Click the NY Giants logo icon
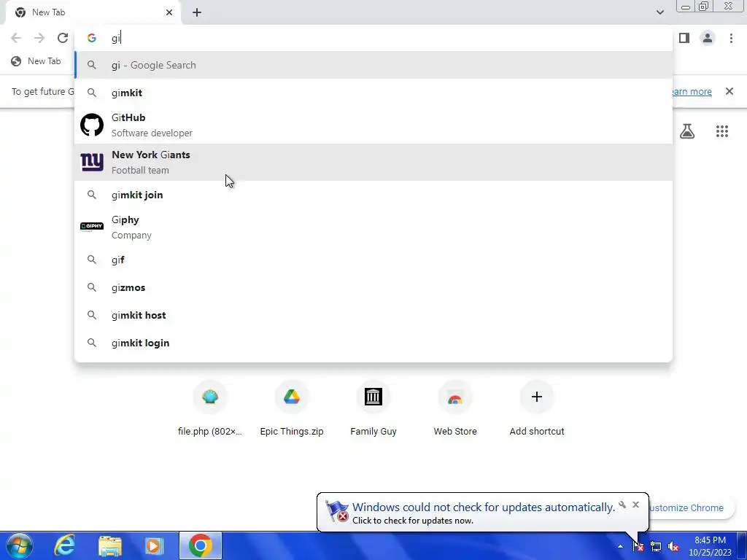This screenshot has width=747, height=560. click(x=92, y=163)
